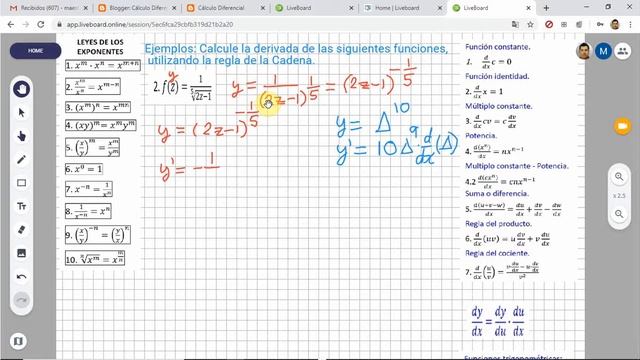Click the Ejemplos instruction text
640x360 pixels.
click(296, 54)
